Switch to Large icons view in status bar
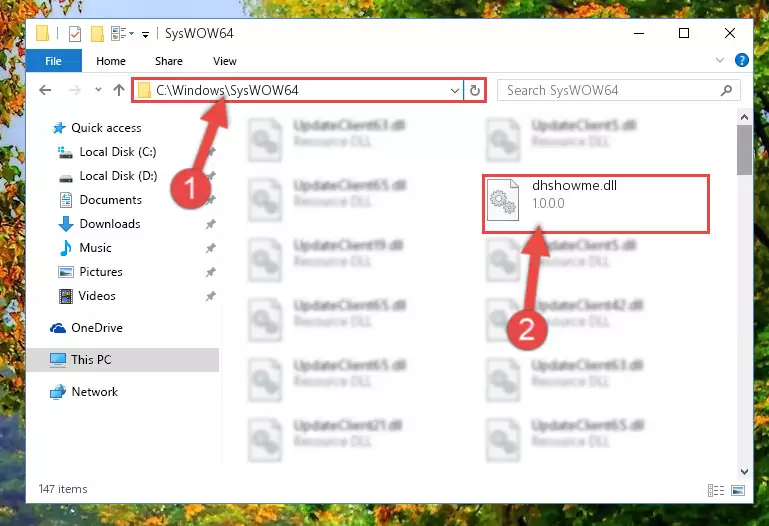 pos(738,490)
